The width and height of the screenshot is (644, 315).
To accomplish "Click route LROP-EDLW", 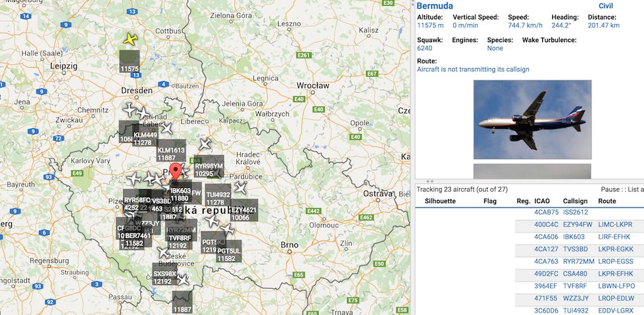I will 616,299.
